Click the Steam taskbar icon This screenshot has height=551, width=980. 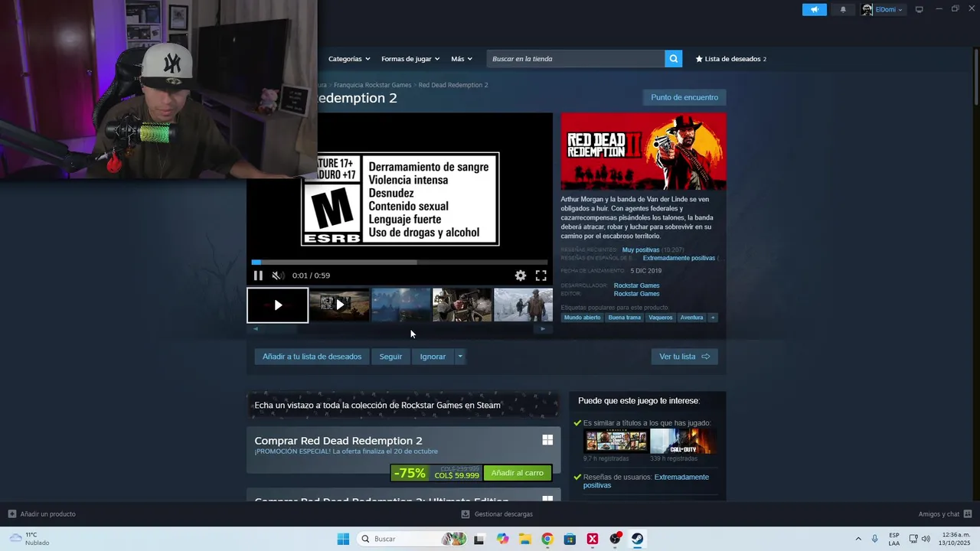[x=637, y=539]
